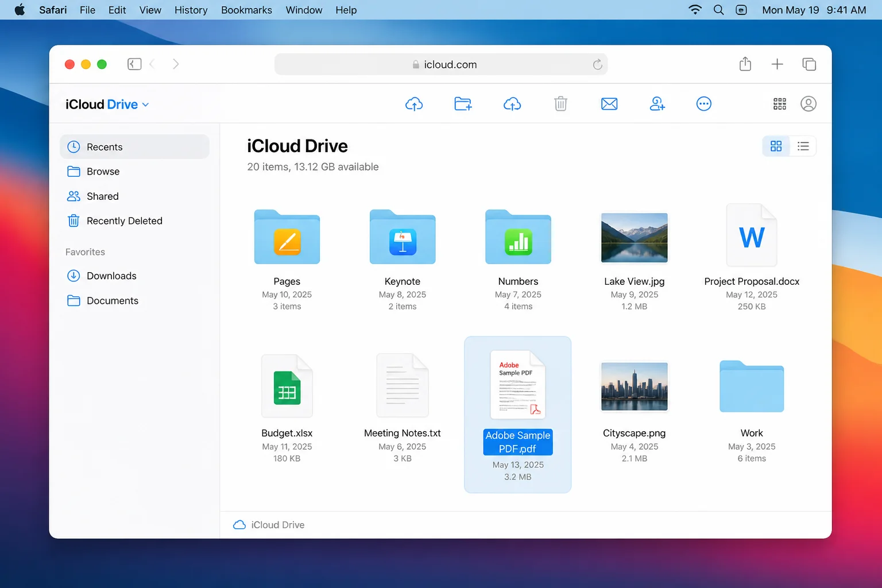882x588 pixels.
Task: Open the iCloud apps grid launcher
Action: click(x=780, y=104)
